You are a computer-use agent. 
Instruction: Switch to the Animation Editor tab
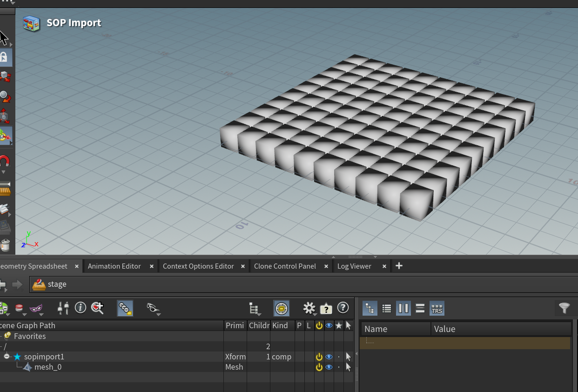click(114, 266)
